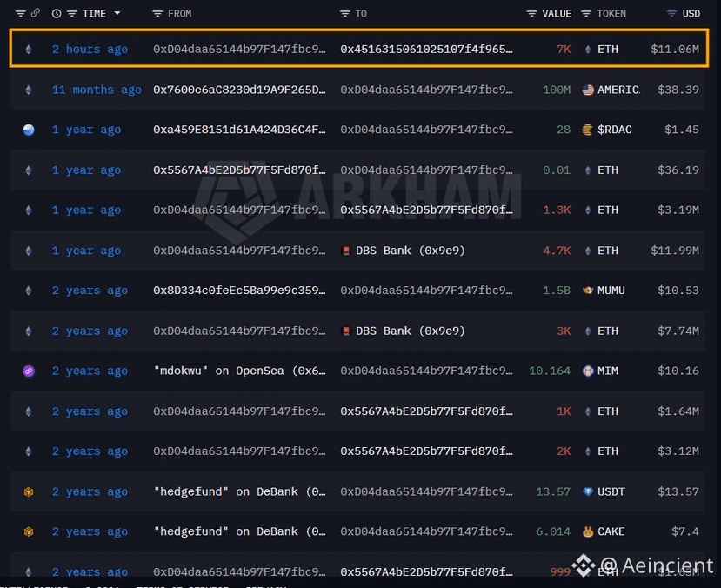Open the VALUE column filter
The height and width of the screenshot is (588, 721).
[531, 14]
